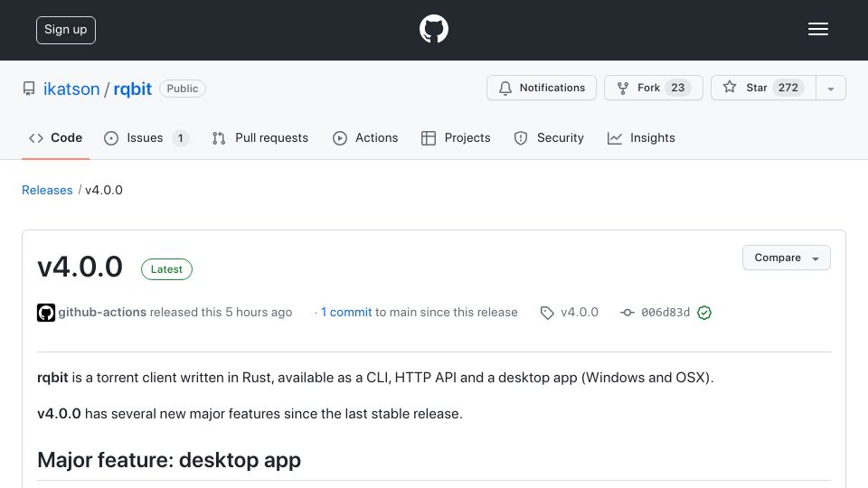This screenshot has height=488, width=868.
Task: Click the 5 hours ago timestamp
Action: [259, 312]
